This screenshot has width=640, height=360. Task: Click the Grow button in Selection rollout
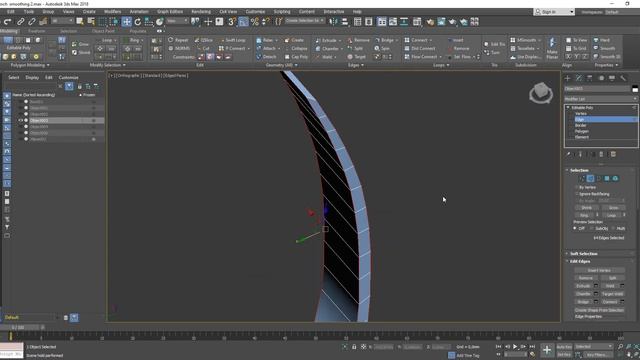(x=613, y=208)
